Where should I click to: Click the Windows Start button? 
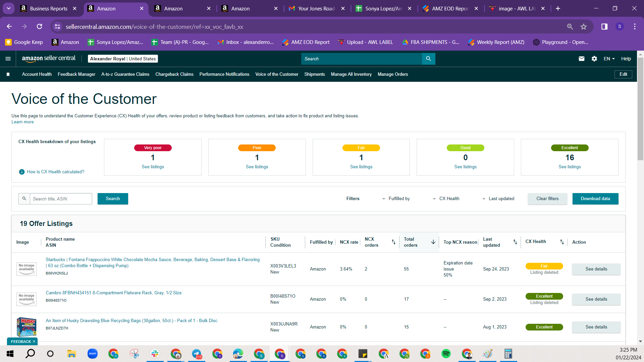[10, 354]
